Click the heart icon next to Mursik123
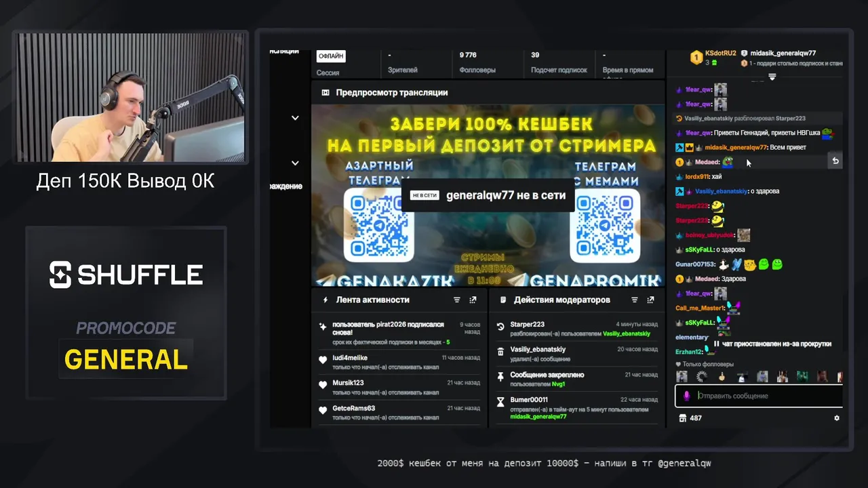The width and height of the screenshot is (868, 488). pyautogui.click(x=323, y=386)
